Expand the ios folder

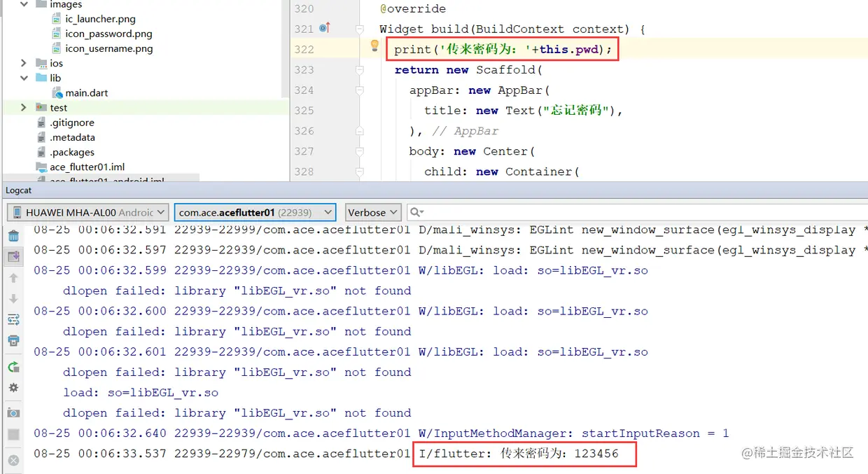[x=24, y=63]
